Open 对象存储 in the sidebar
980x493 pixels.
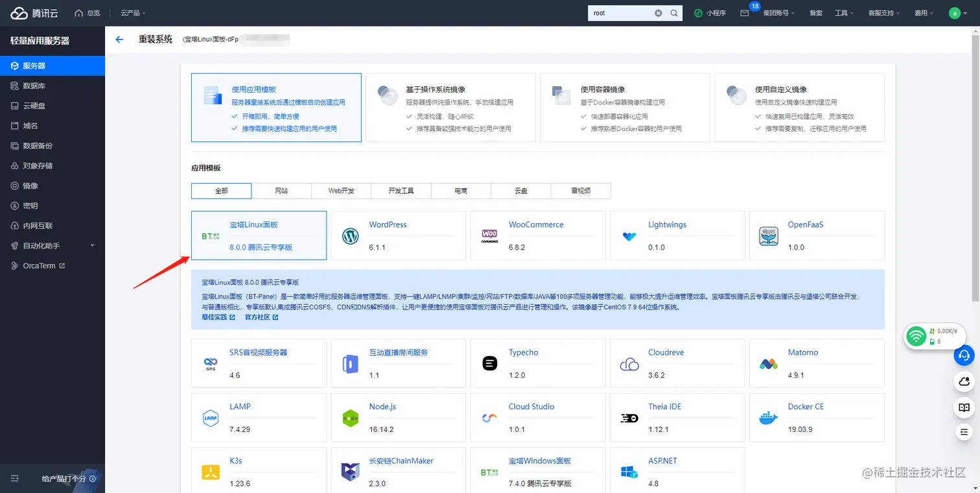(x=52, y=166)
